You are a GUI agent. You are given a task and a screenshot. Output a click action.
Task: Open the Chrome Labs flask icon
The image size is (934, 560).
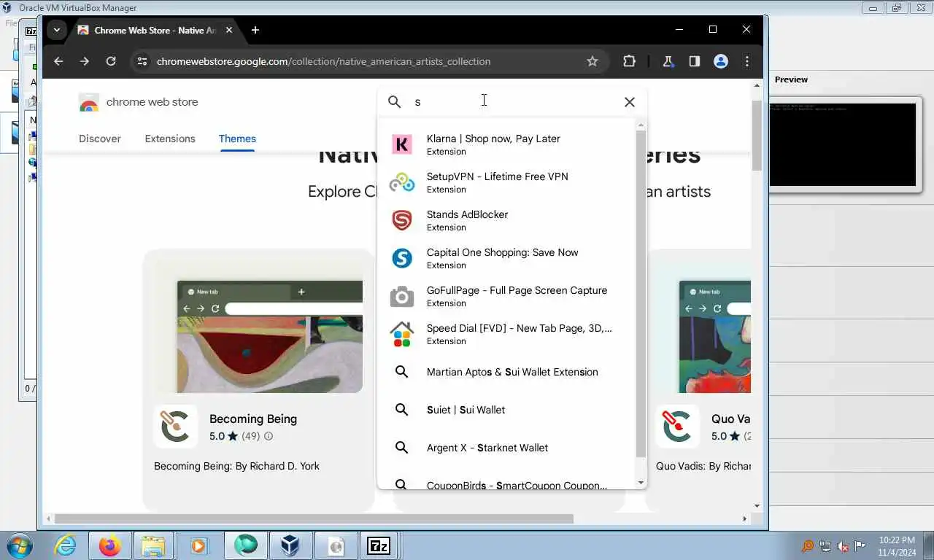click(x=668, y=61)
